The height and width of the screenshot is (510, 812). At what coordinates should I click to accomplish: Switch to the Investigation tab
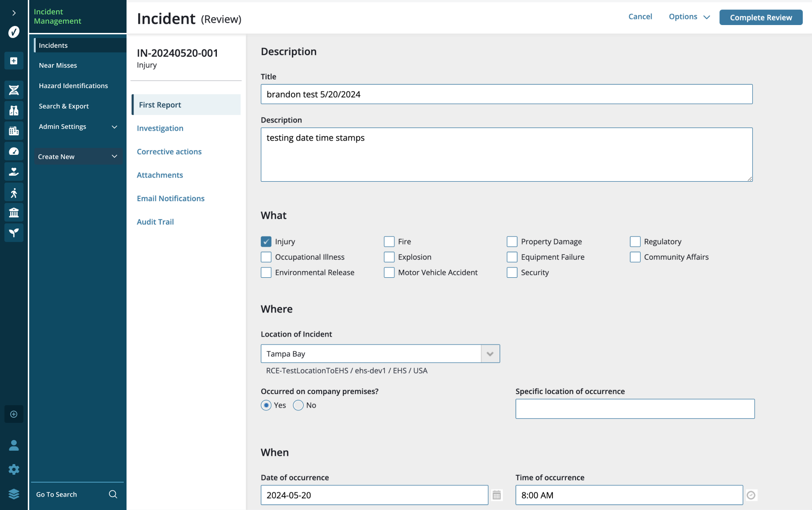point(160,128)
